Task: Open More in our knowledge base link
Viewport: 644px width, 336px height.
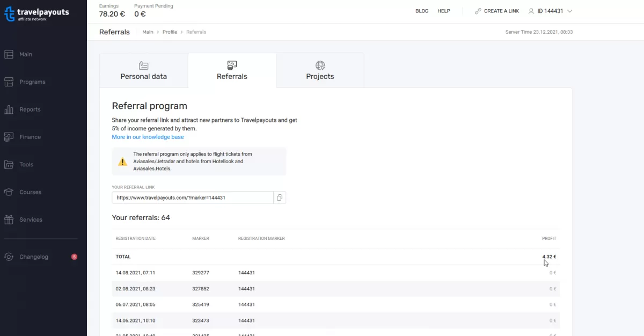Action: coord(148,137)
